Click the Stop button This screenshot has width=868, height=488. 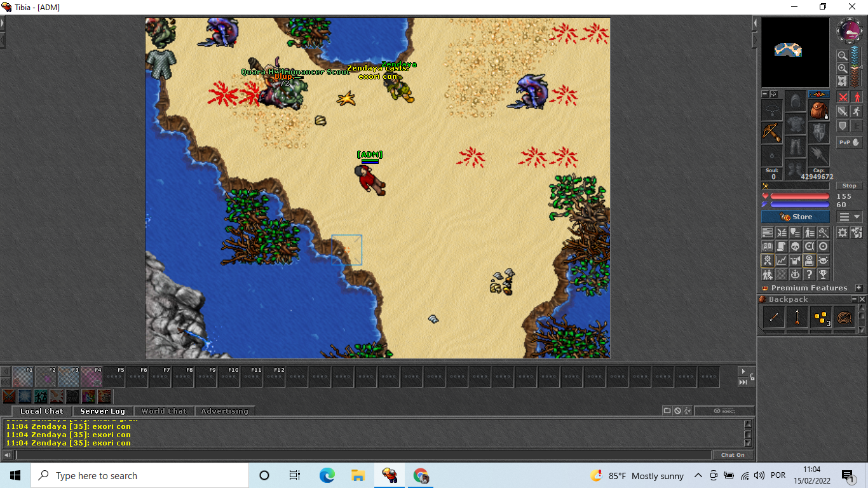click(x=850, y=186)
